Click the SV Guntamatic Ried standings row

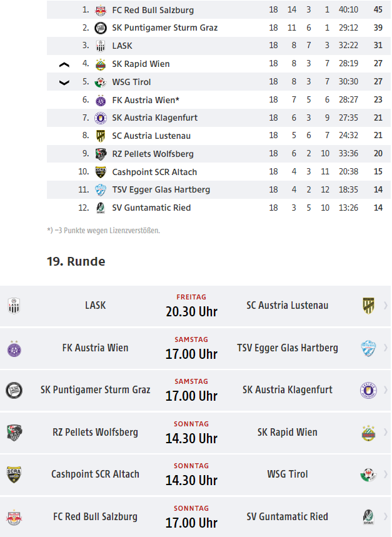pos(219,208)
